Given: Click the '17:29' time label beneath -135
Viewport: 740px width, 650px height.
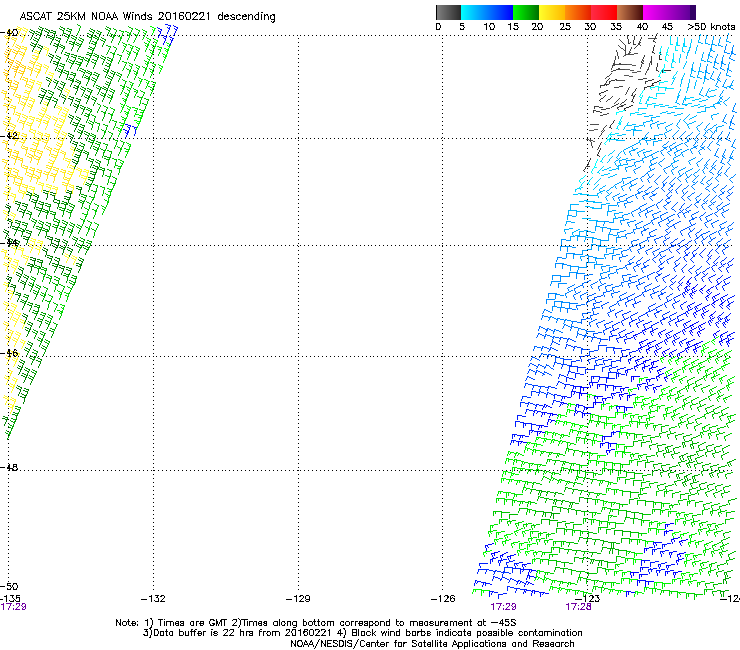Looking at the screenshot, I should tap(14, 607).
